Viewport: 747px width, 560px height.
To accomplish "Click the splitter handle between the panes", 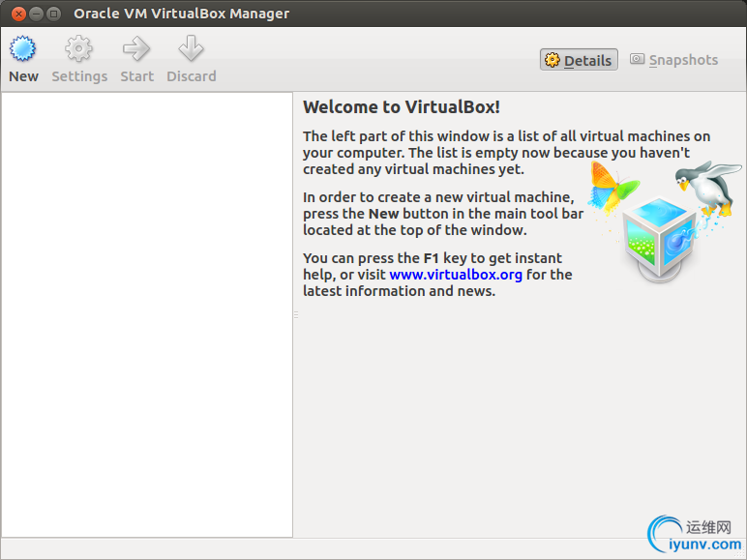I will (x=296, y=314).
